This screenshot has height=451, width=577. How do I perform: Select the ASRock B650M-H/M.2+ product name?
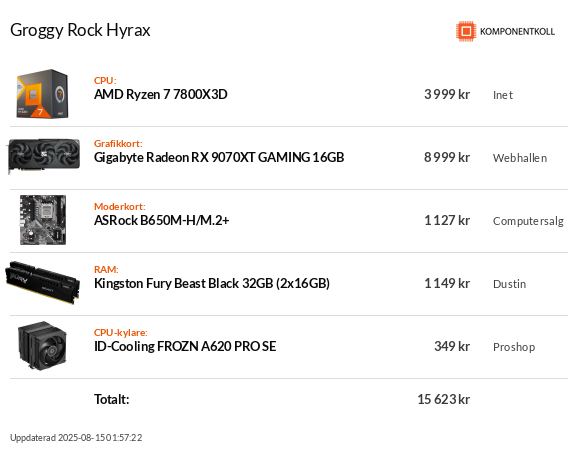point(162,220)
